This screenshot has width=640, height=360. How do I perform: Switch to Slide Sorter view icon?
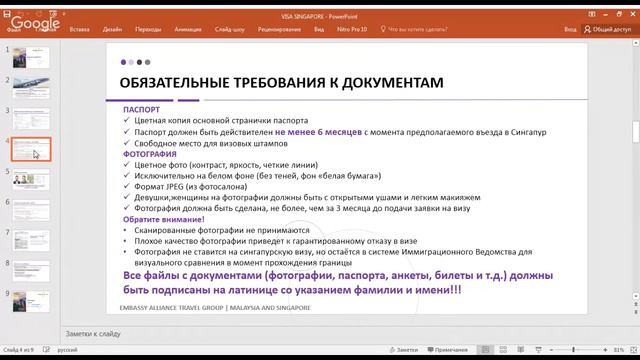point(503,350)
